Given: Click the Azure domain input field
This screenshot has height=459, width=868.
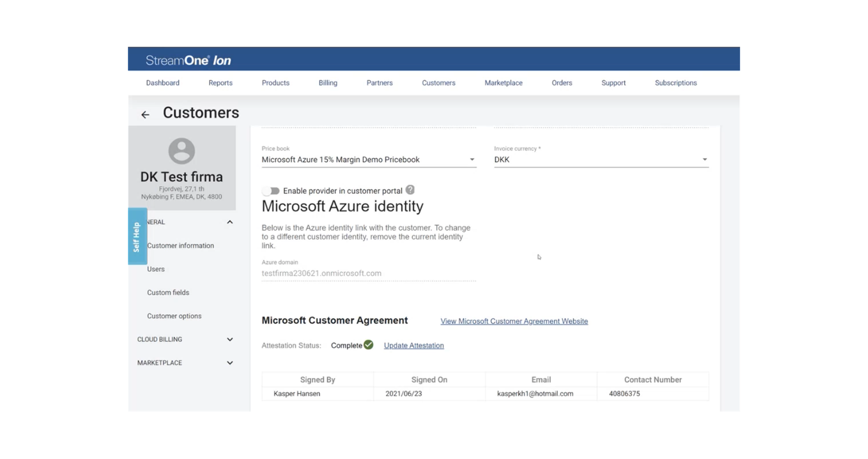Looking at the screenshot, I should pyautogui.click(x=369, y=273).
